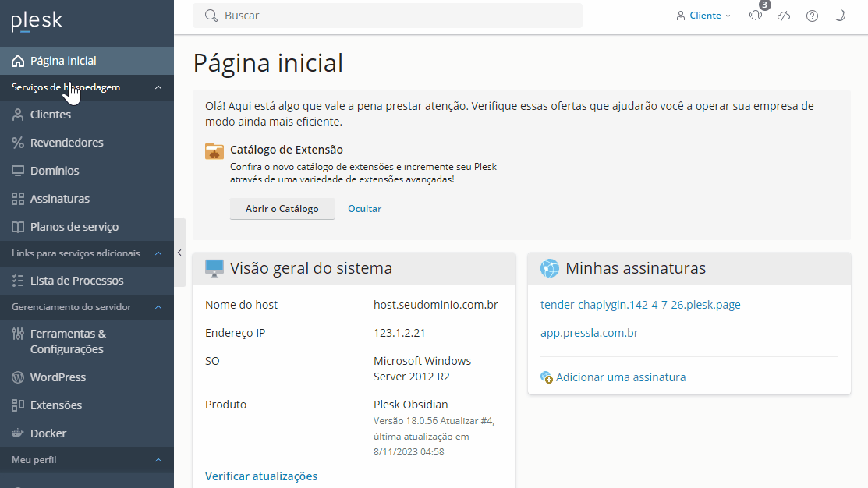This screenshot has width=868, height=488.
Task: Click Microsoft Windows Server 2012 R2 text
Action: click(423, 369)
